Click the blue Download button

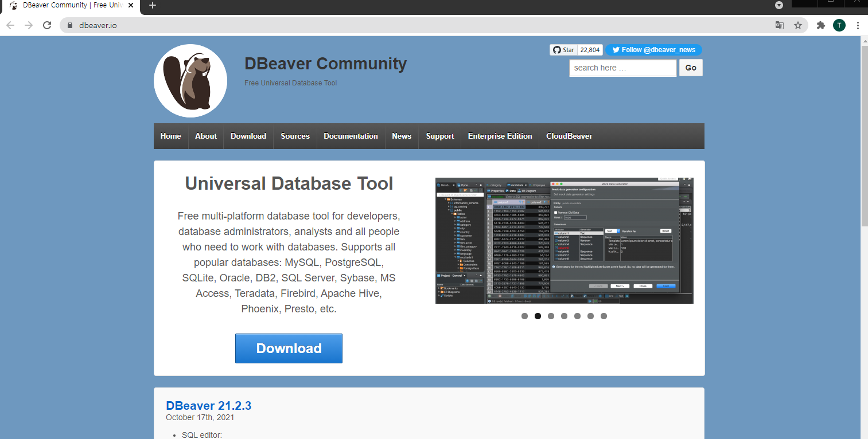tap(289, 348)
